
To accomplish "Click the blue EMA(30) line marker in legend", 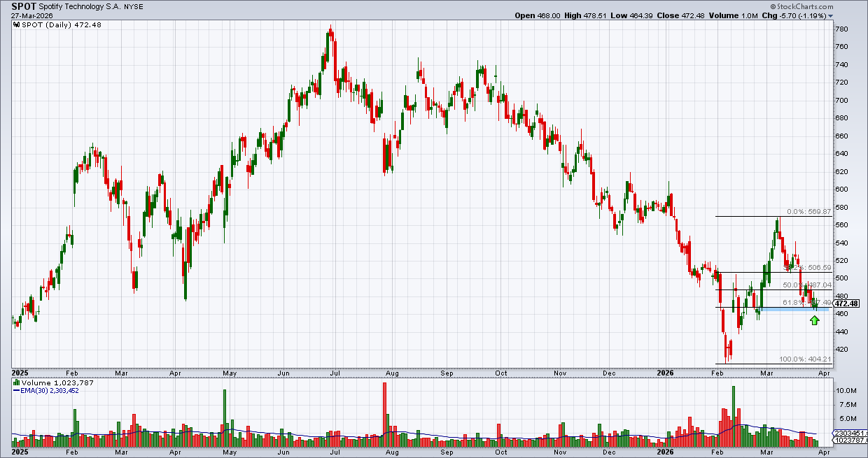I will [x=17, y=391].
